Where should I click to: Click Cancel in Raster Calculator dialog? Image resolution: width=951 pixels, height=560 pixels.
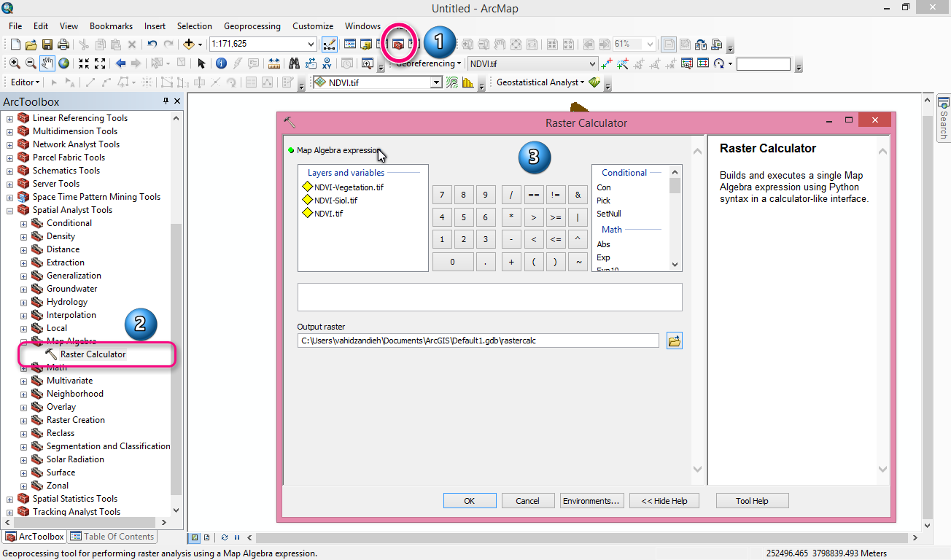coord(527,501)
